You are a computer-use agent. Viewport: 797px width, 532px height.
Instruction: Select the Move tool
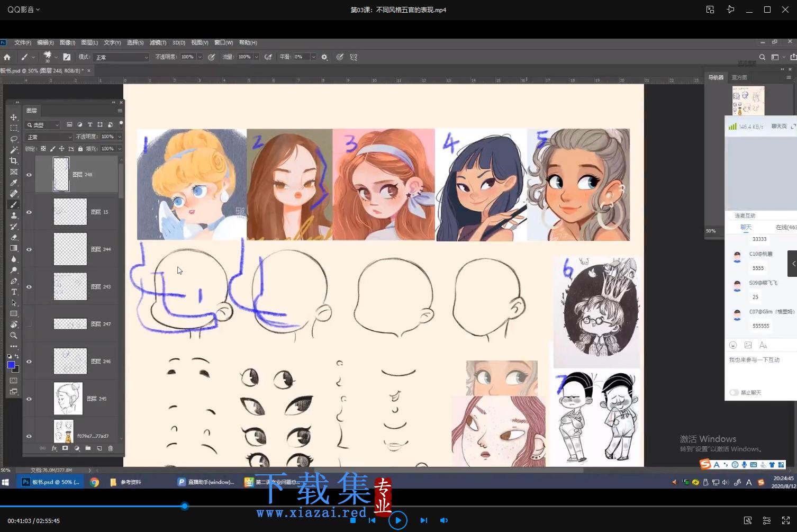point(14,117)
